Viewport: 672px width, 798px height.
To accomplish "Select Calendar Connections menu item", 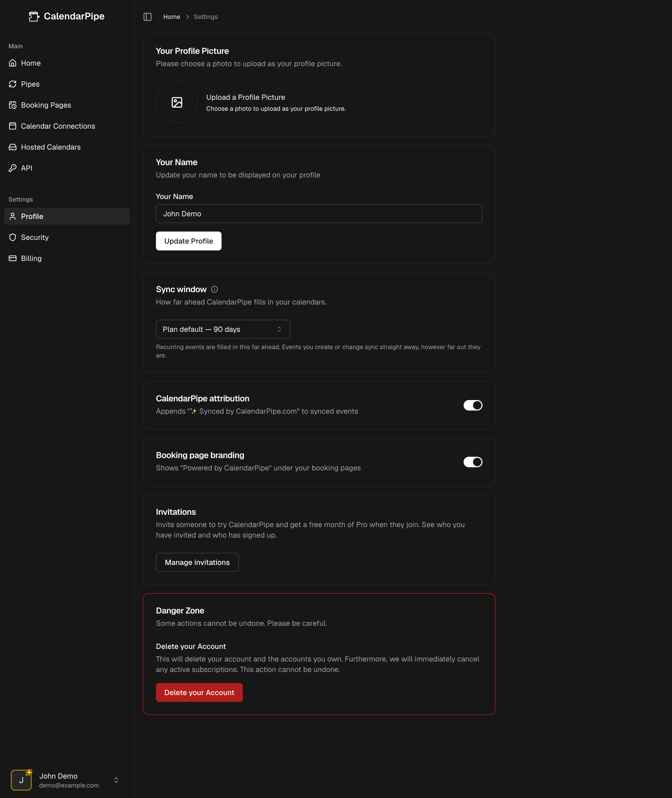I will [67, 126].
